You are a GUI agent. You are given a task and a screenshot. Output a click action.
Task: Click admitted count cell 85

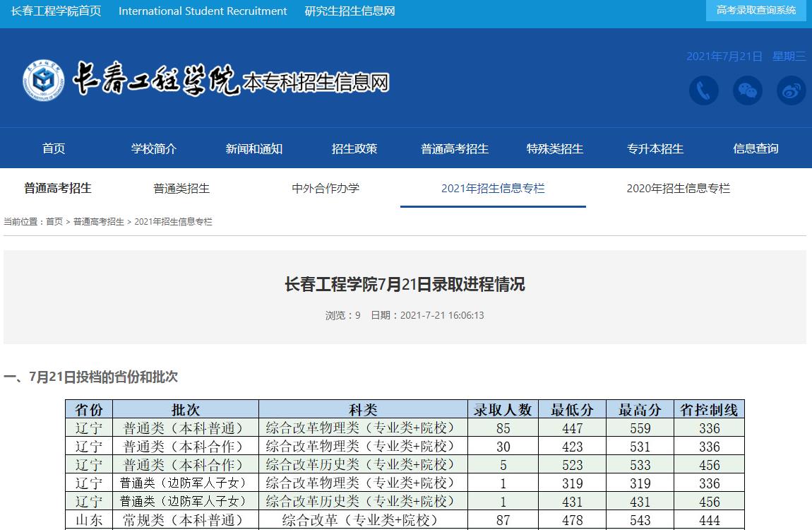pyautogui.click(x=503, y=428)
